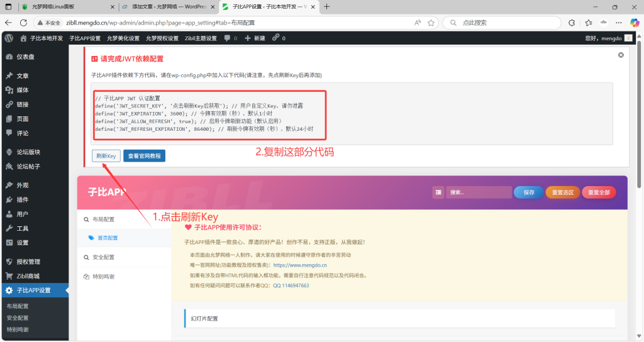Viewport: 644px width, 342px height.
Task: Switch to 添加文章 WordPress browser tab
Action: coord(168,6)
